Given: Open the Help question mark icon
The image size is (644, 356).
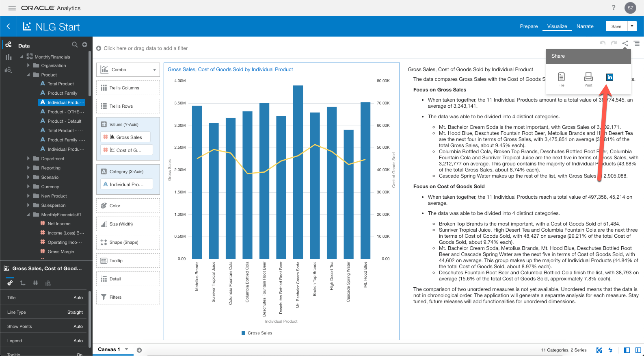Looking at the screenshot, I should [614, 8].
